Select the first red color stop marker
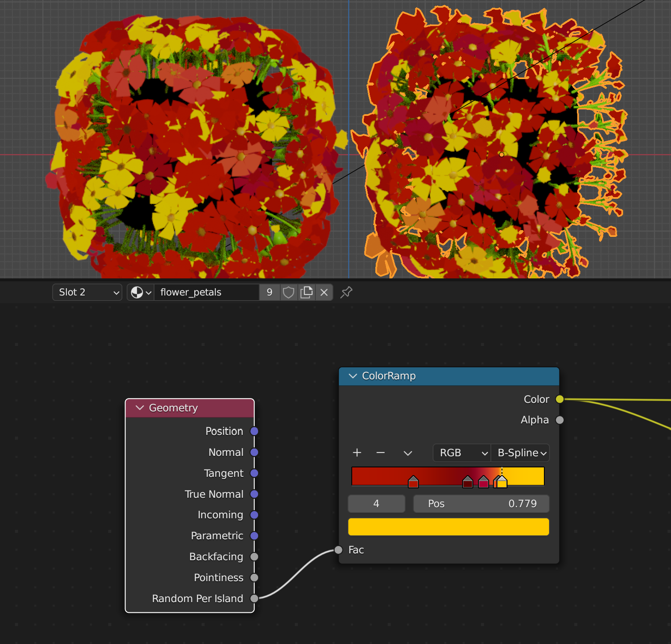Viewport: 671px width, 644px height. tap(413, 482)
